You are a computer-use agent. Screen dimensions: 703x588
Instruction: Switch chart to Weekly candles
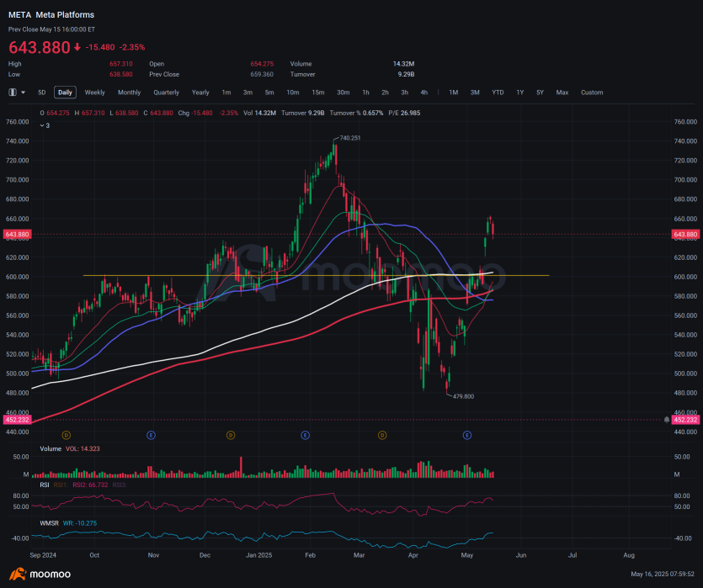pos(94,93)
